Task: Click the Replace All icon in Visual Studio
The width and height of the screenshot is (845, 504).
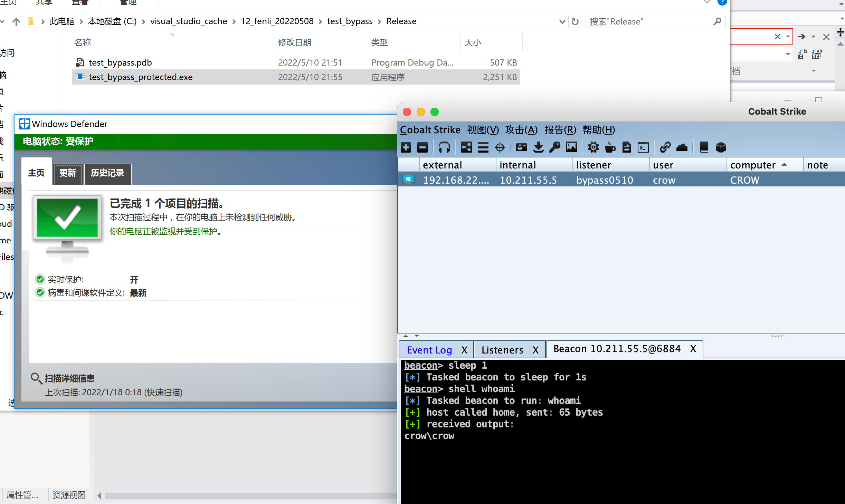Action: coord(817,54)
